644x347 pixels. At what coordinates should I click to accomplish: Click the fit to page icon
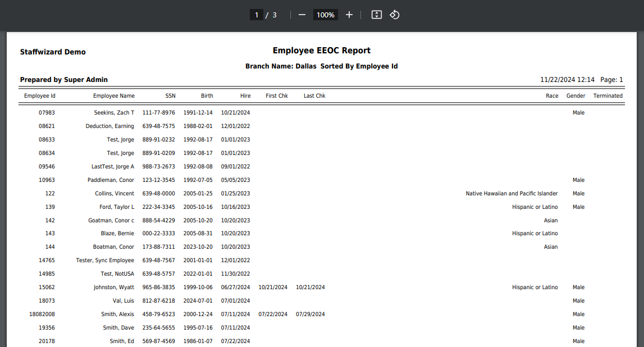point(377,15)
